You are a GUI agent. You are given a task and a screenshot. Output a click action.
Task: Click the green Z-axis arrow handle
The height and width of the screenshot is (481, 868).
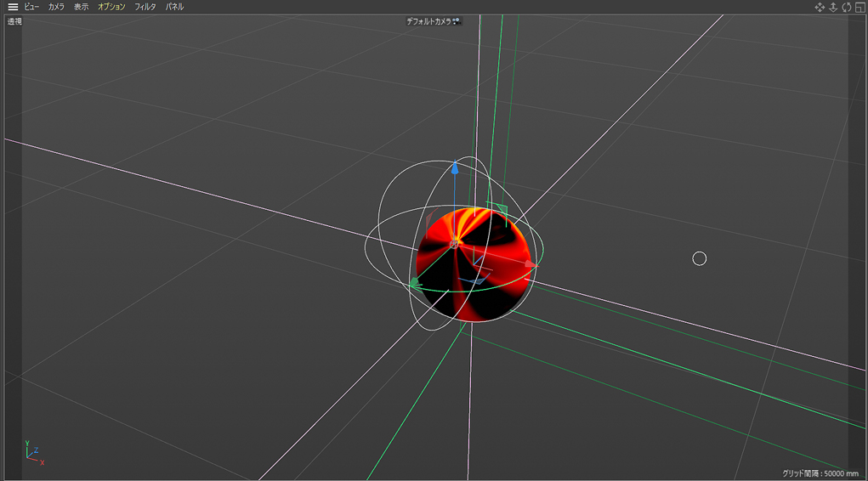click(415, 282)
